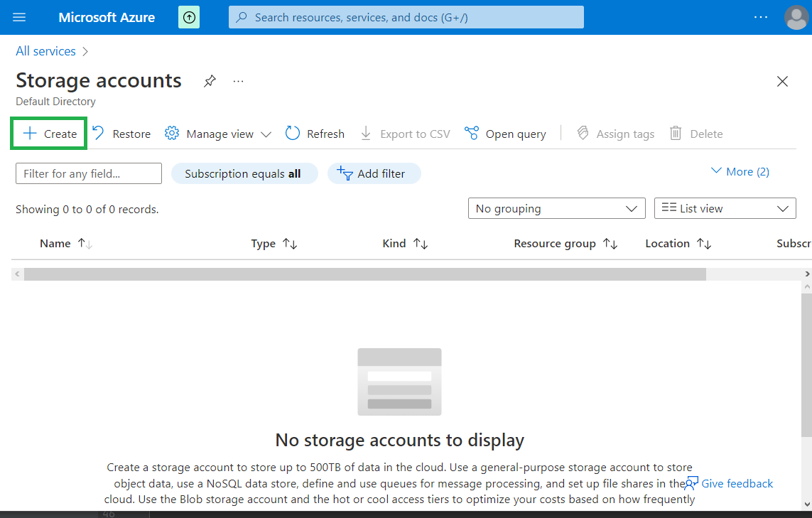Open the Azure portal hamburger menu
The width and height of the screenshot is (812, 518).
(19, 17)
